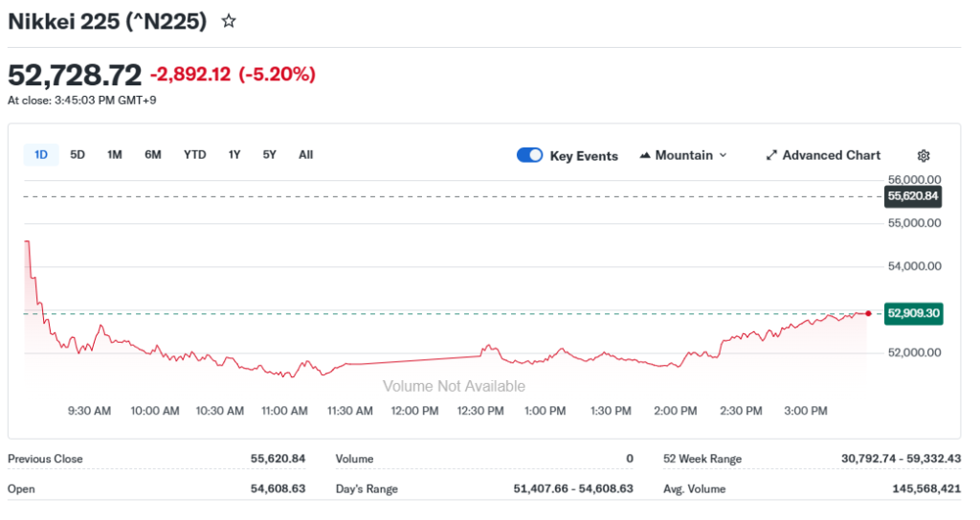The image size is (980, 520).
Task: Select the 1M chart range
Action: pos(115,154)
